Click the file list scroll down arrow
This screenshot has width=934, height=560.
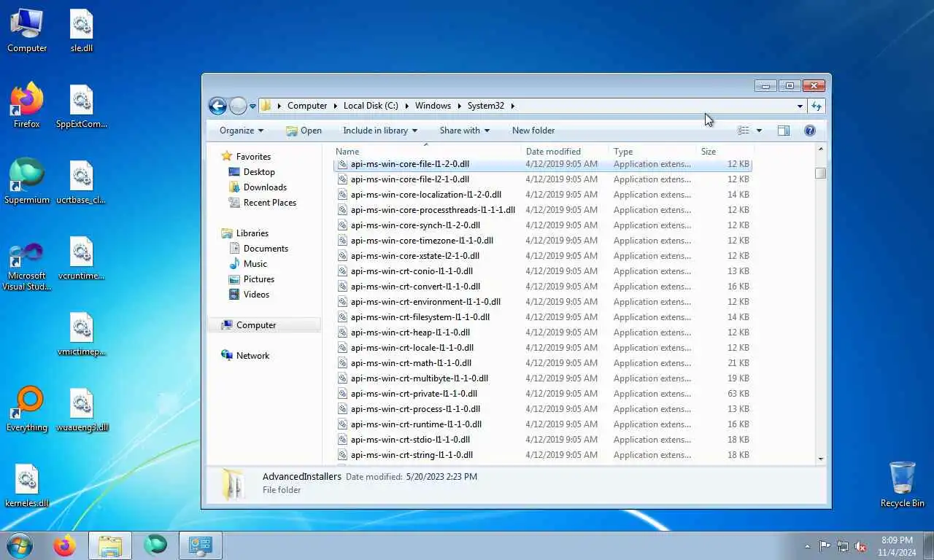pos(821,459)
